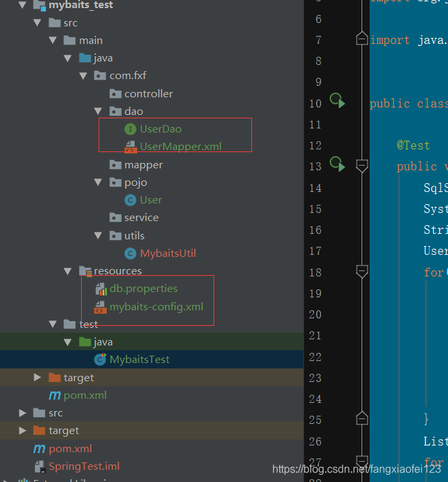The image size is (448, 482).
Task: Click the controller package folder icon
Action: (x=116, y=93)
